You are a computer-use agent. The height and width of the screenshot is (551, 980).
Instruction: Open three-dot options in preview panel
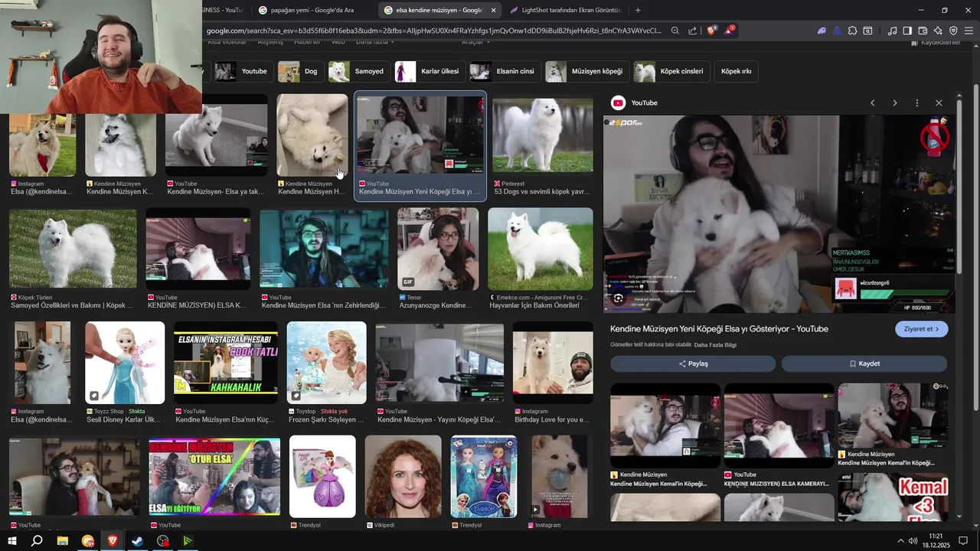point(916,103)
